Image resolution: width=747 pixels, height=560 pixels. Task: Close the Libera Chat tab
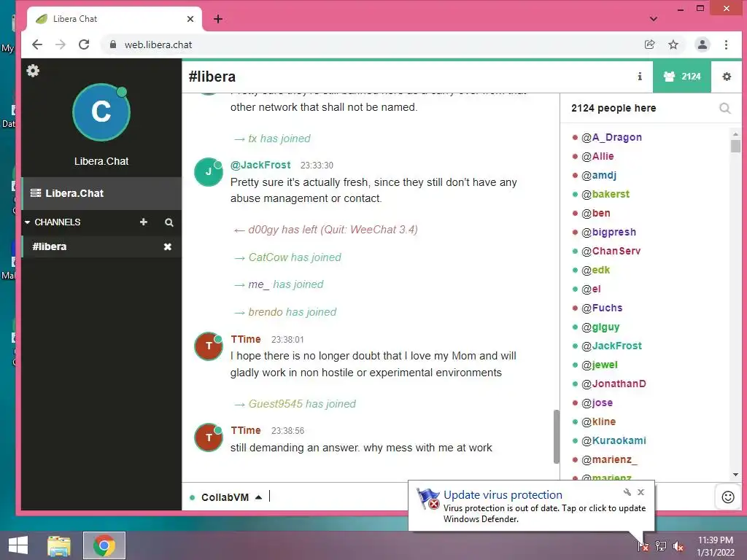coord(190,19)
